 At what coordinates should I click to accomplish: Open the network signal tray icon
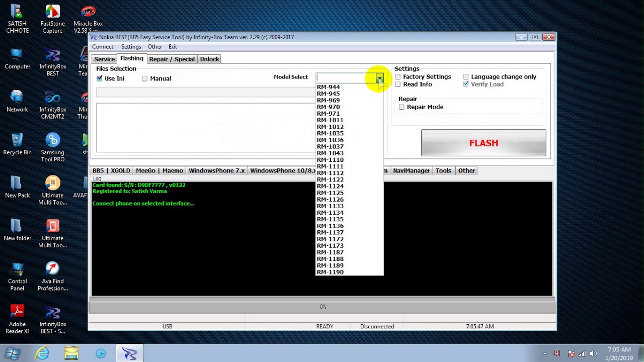[582, 354]
